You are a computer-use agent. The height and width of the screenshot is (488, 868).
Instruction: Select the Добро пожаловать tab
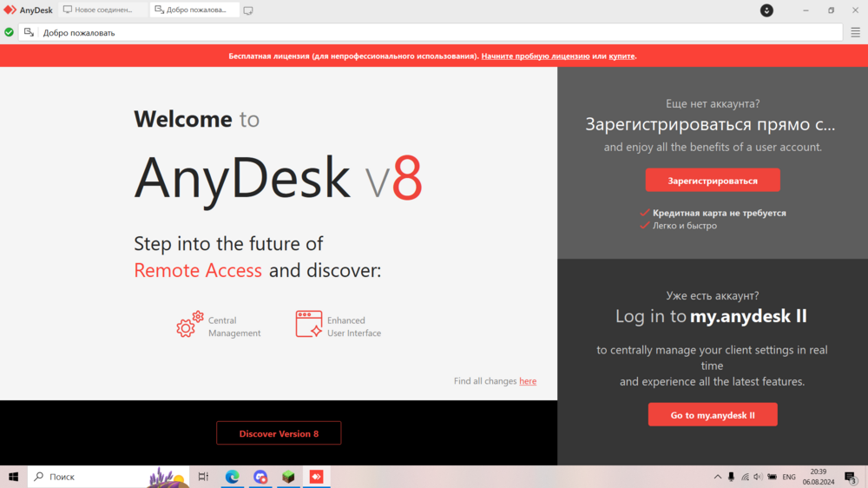click(194, 10)
